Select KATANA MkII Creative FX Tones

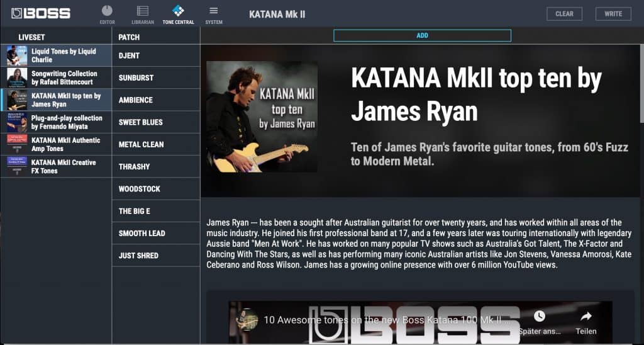tap(56, 167)
